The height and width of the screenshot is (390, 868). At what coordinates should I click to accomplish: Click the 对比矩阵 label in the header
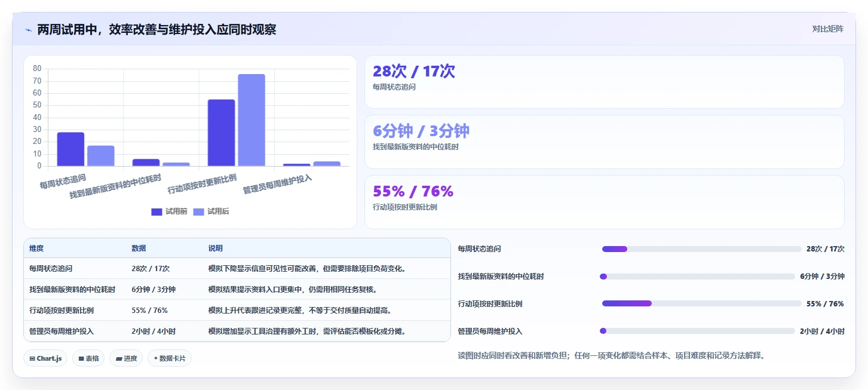(827, 29)
